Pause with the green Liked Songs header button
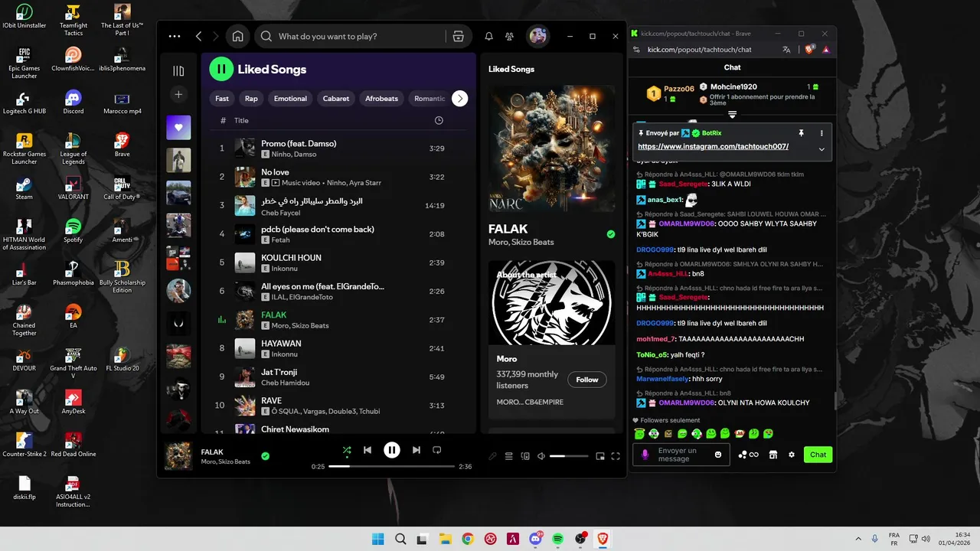The height and width of the screenshot is (551, 980). 221,69
